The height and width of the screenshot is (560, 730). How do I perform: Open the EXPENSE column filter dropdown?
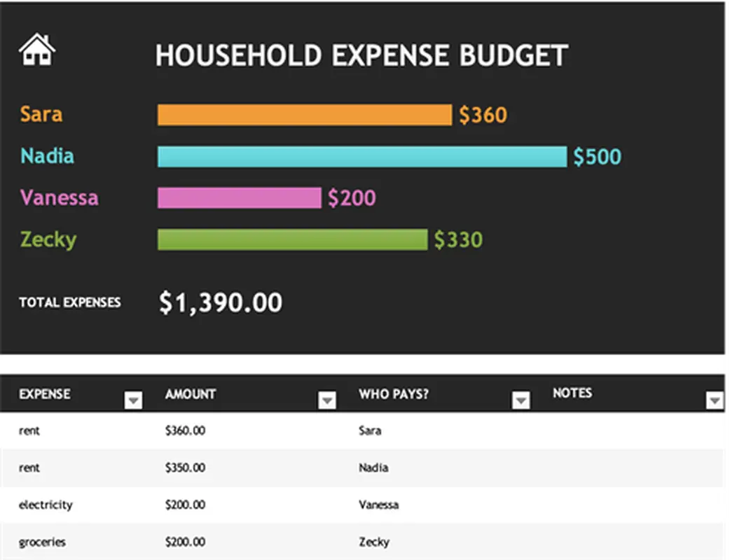click(x=133, y=400)
